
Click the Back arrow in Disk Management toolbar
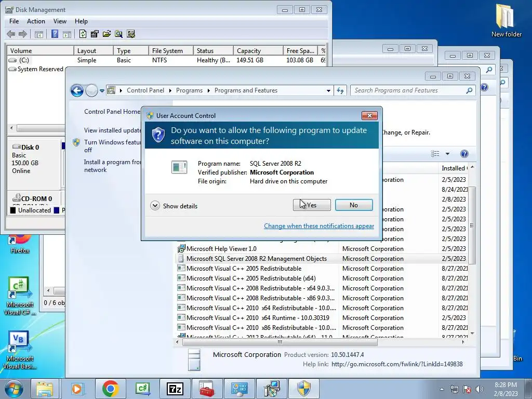(x=11, y=34)
